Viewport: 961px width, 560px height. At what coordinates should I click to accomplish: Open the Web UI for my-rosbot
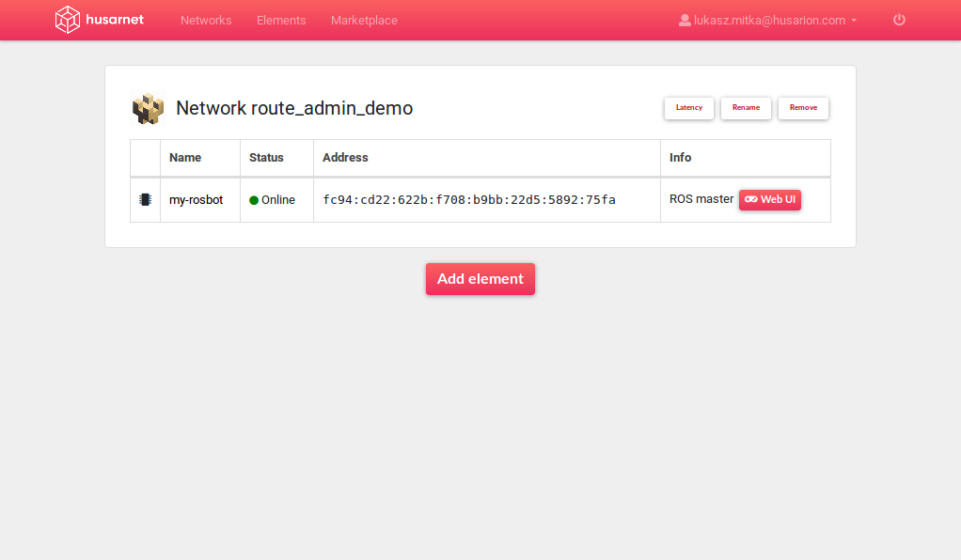770,200
